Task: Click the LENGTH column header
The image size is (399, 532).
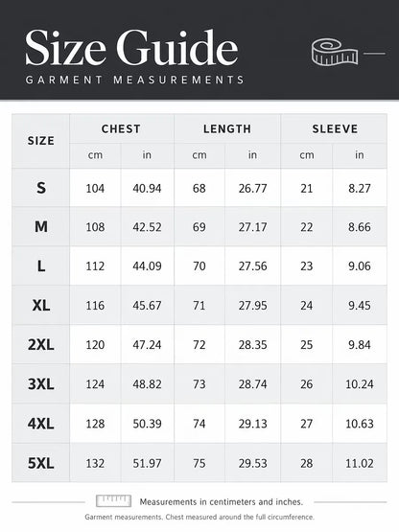Action: (227, 129)
